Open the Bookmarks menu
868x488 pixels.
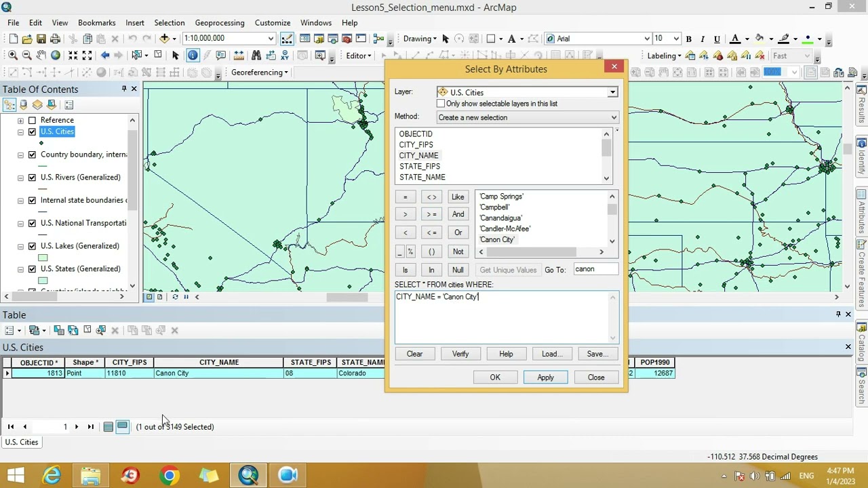(x=96, y=22)
